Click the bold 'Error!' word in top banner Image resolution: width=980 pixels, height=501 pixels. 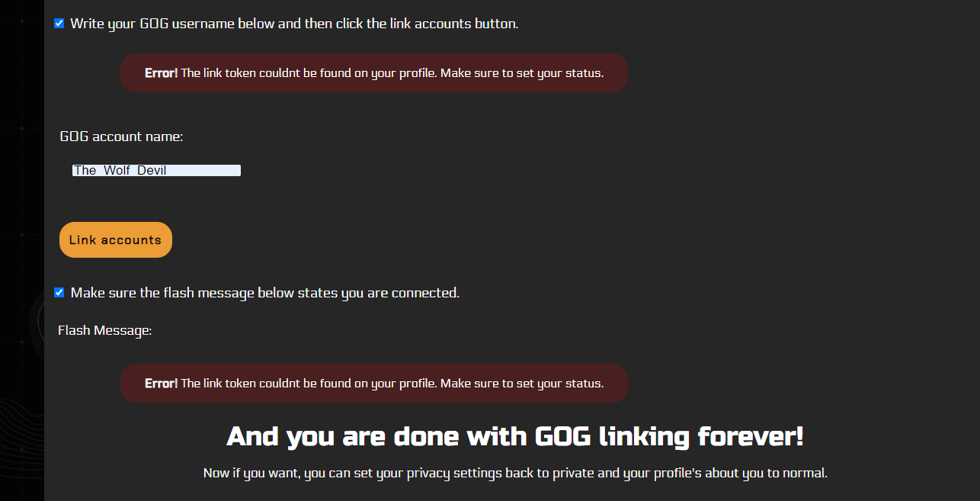[x=161, y=73]
